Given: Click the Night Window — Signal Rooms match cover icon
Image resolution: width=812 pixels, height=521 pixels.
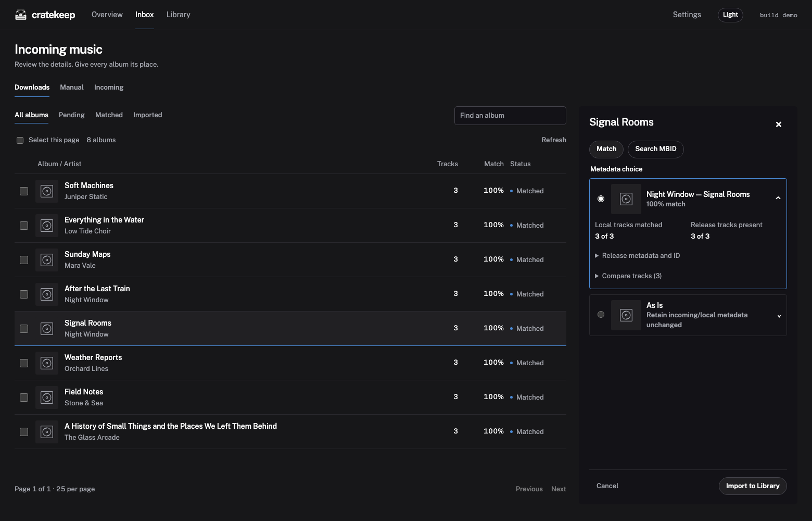Looking at the screenshot, I should pos(626,199).
